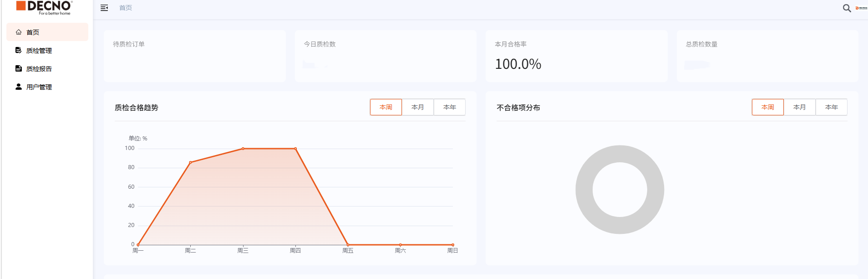
Task: Switch 质检合格趋势 chart to 本年
Action: point(449,107)
